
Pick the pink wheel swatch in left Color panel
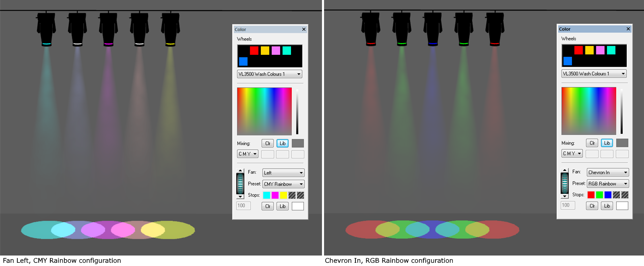(x=276, y=50)
